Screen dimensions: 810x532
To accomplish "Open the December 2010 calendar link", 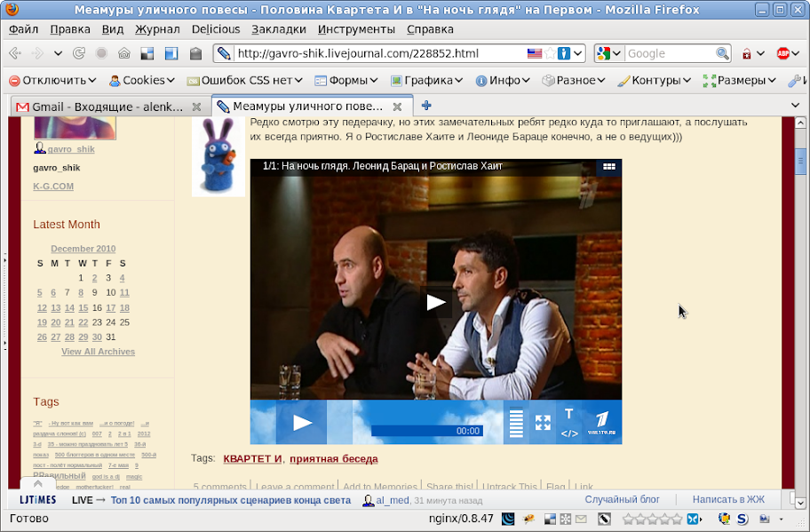I will tap(83, 249).
